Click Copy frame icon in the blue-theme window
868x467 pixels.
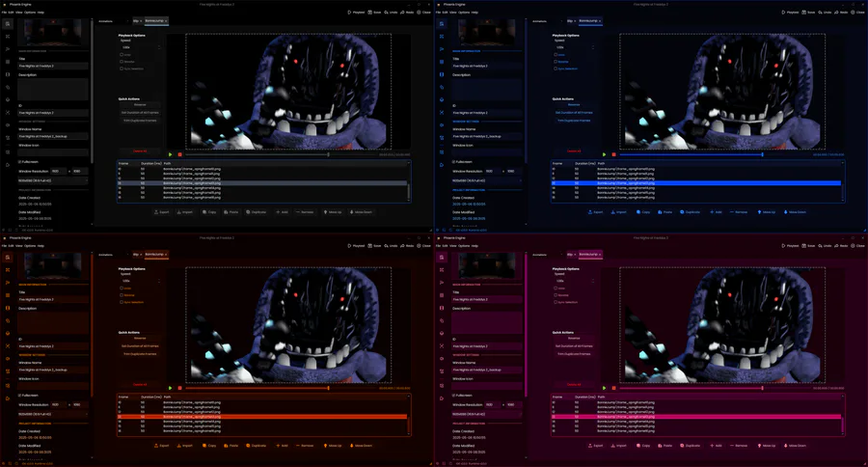point(638,212)
